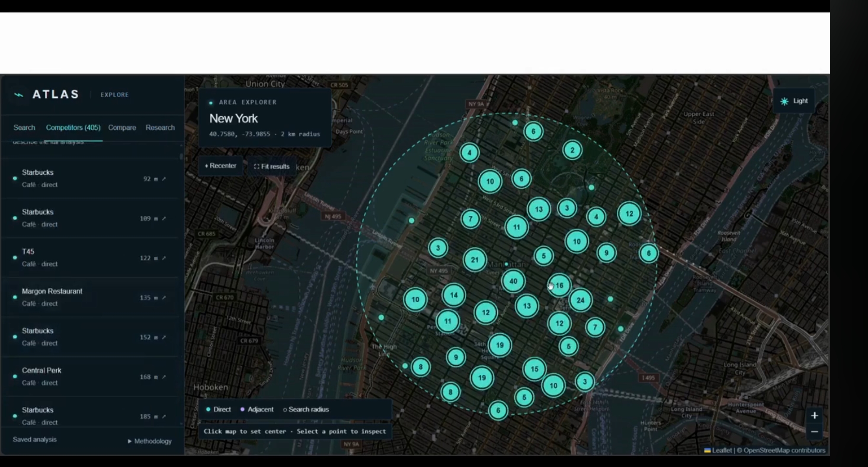Image resolution: width=868 pixels, height=467 pixels.
Task: Open the Central Perk arrow icon
Action: 164,377
